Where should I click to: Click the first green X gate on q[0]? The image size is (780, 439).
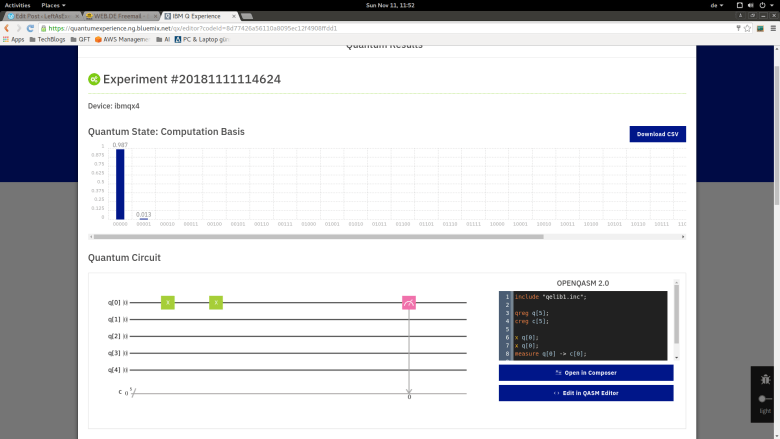coord(168,302)
